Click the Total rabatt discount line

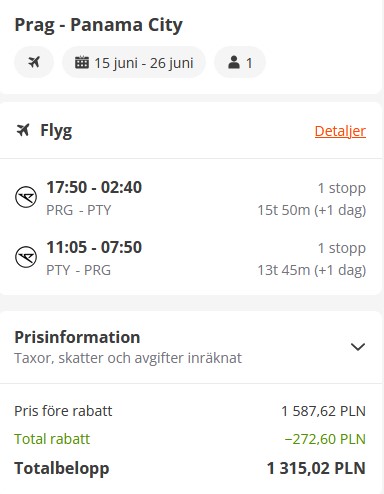(190, 439)
